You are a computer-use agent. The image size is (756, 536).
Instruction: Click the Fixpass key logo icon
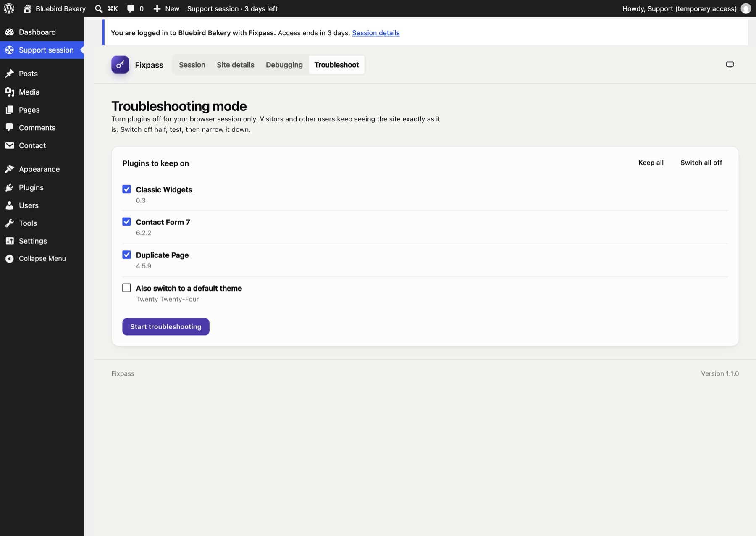(x=120, y=65)
